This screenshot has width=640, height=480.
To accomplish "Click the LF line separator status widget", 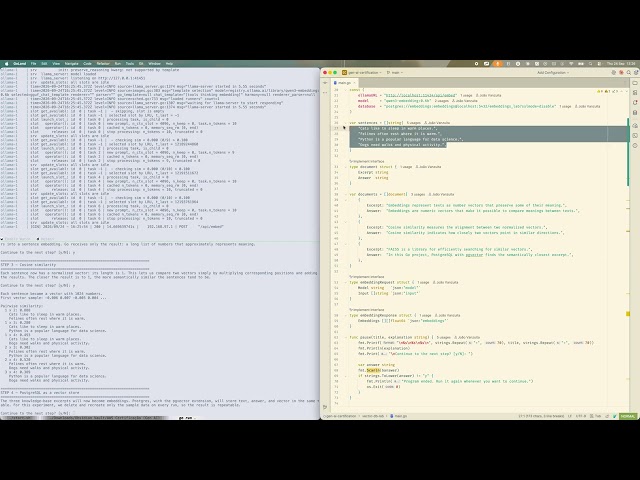I will pyautogui.click(x=569, y=416).
